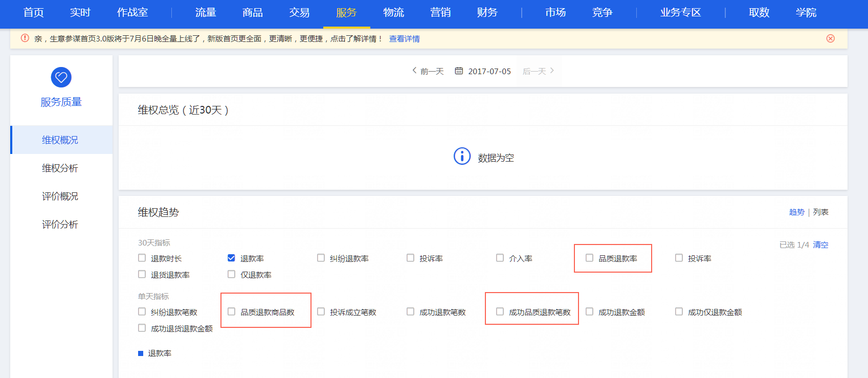Click the date 2017-07-05 field

point(489,71)
